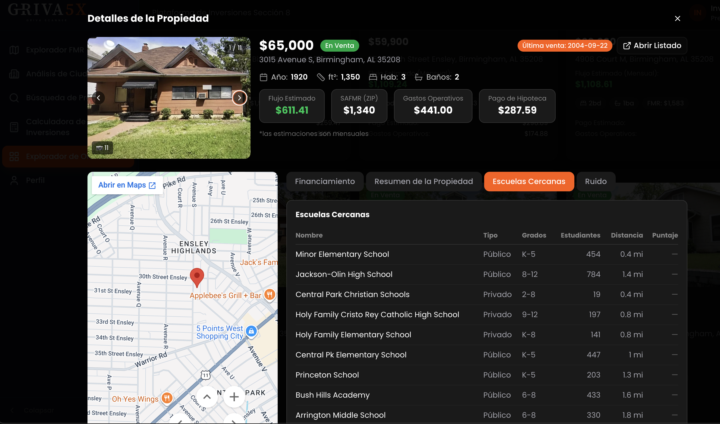This screenshot has height=424, width=720.
Task: Click address 3015 Avenue S, Birmingham
Action: tap(329, 60)
